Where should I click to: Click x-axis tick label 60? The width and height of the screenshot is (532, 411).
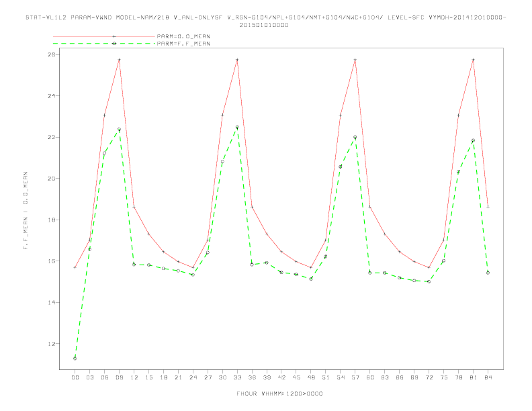tap(370, 377)
